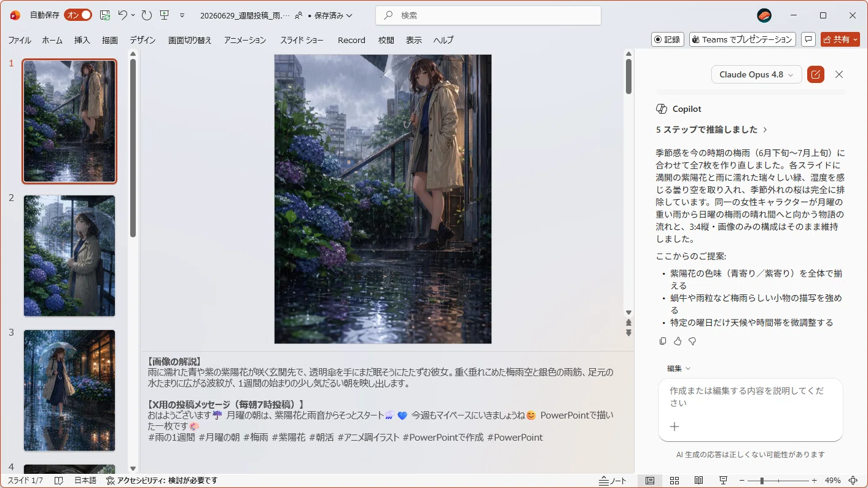
Task: Click the slide editor vertical scrollbar thumb
Action: 628,76
